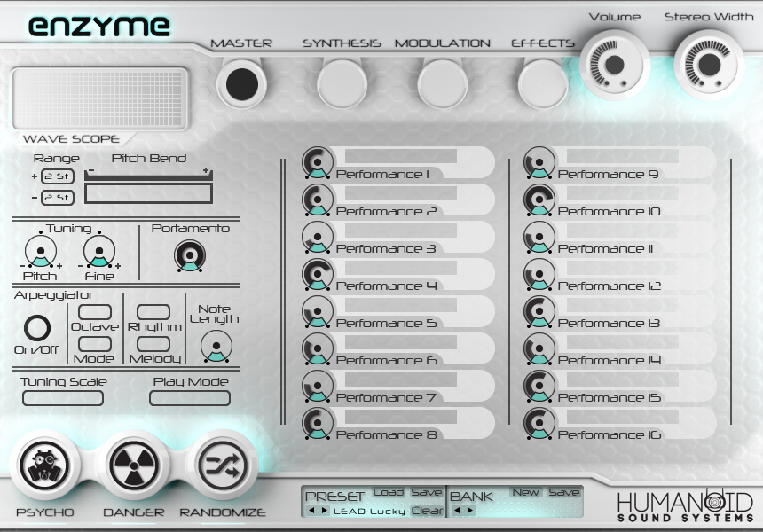Click the Stereo Width knob
This screenshot has height=532, width=763.
coord(709,64)
